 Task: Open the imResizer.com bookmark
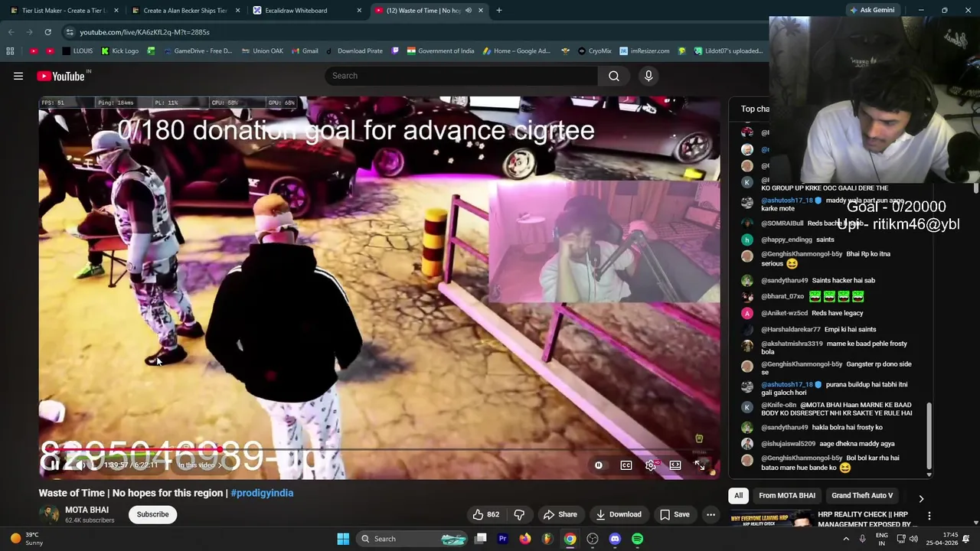tap(644, 51)
